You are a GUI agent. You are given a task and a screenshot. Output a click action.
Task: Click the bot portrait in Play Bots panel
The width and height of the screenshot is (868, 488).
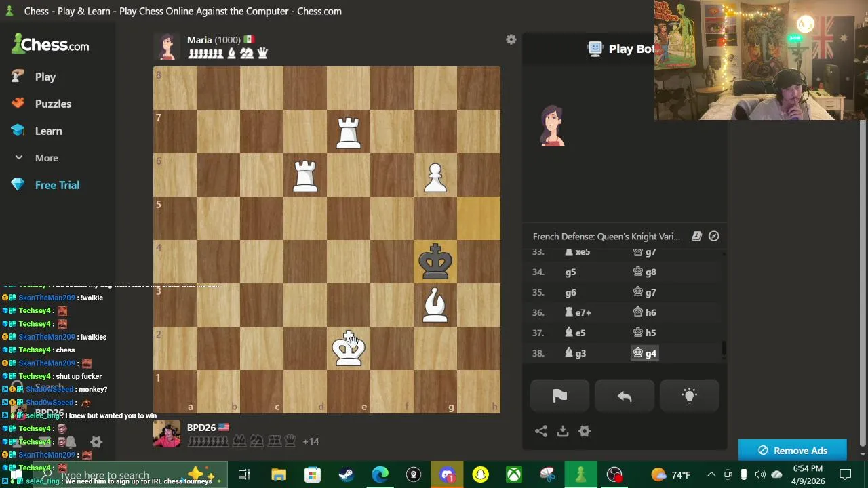(x=553, y=126)
